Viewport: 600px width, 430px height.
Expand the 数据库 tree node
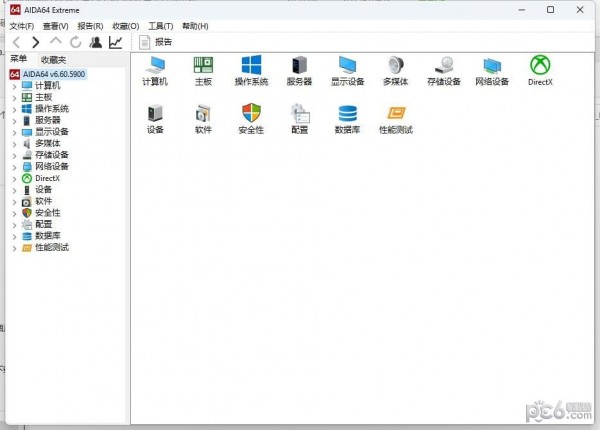(x=14, y=236)
